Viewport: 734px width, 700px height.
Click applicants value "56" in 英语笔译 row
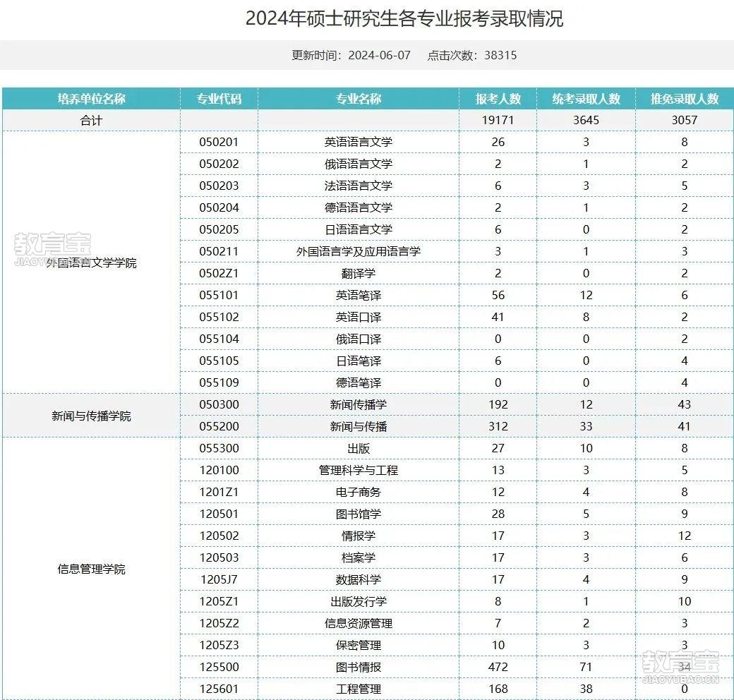(x=498, y=295)
